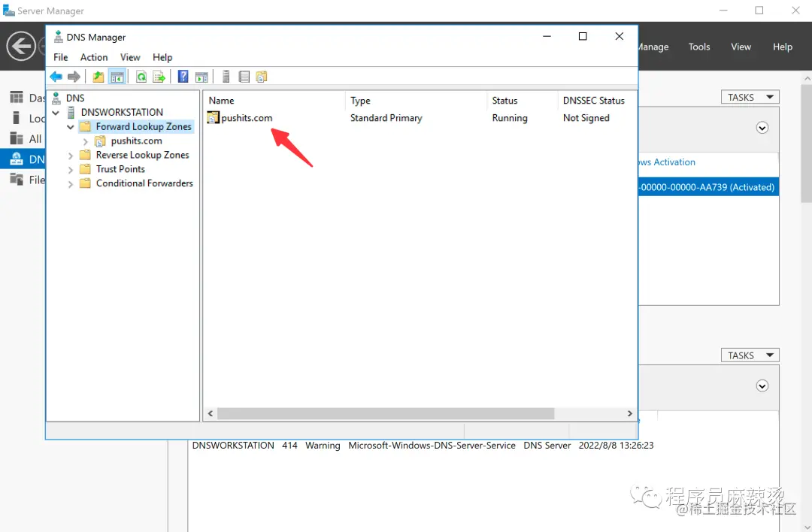Click the Running status cell

[510, 118]
